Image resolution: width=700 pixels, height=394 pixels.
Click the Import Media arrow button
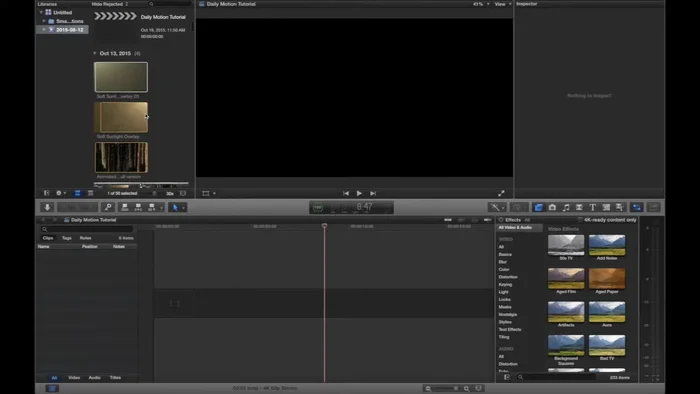[x=47, y=207]
